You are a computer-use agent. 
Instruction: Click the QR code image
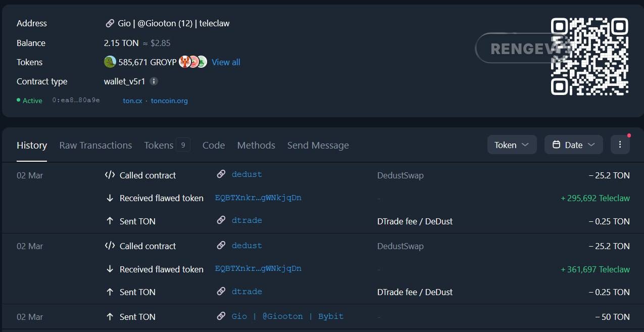589,56
